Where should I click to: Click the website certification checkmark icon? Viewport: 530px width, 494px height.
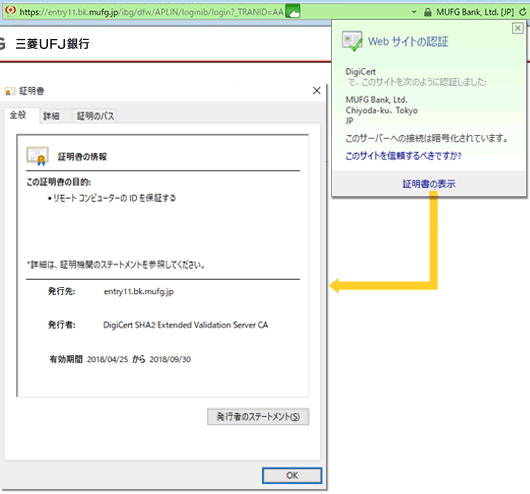(x=352, y=41)
